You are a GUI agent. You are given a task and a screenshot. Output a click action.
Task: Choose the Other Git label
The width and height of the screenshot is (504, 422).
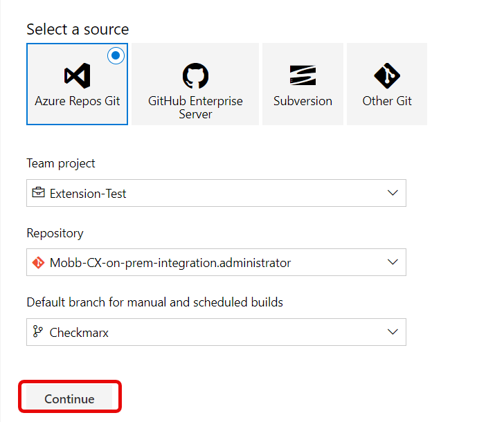(387, 101)
